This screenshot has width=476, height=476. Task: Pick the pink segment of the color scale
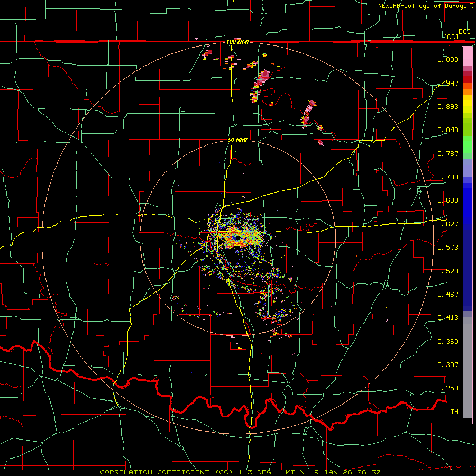pyautogui.click(x=467, y=56)
